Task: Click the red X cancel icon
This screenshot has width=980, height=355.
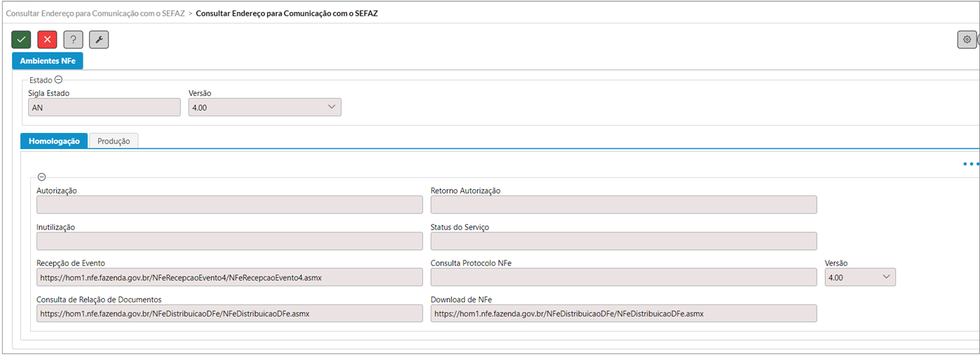Action: coord(47,40)
